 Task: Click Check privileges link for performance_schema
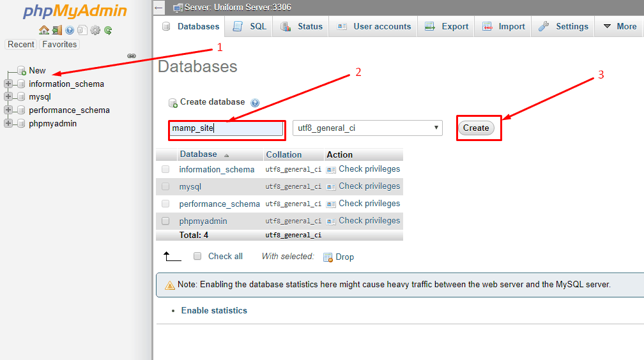(369, 204)
